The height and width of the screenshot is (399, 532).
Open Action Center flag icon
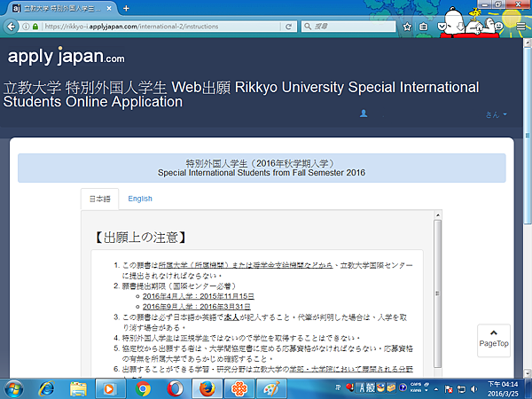[449, 389]
